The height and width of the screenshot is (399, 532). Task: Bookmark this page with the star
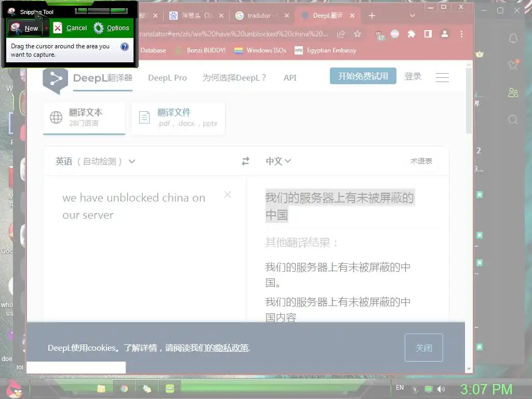coord(357,34)
